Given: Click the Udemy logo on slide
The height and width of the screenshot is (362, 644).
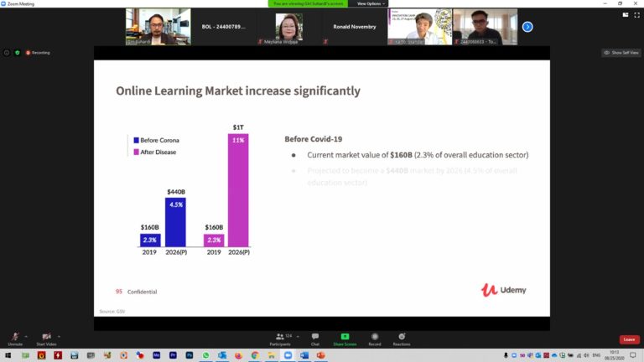Looking at the screenshot, I should coord(503,290).
